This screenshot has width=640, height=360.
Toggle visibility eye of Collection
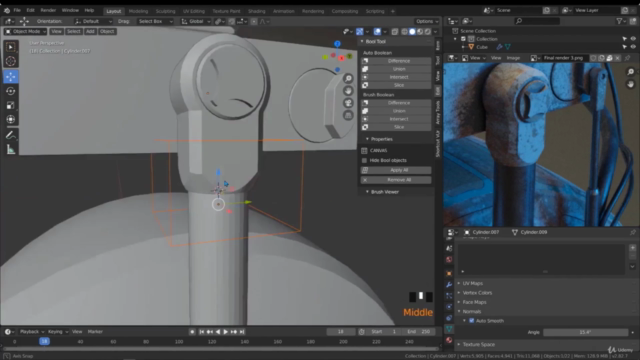pyautogui.click(x=633, y=39)
